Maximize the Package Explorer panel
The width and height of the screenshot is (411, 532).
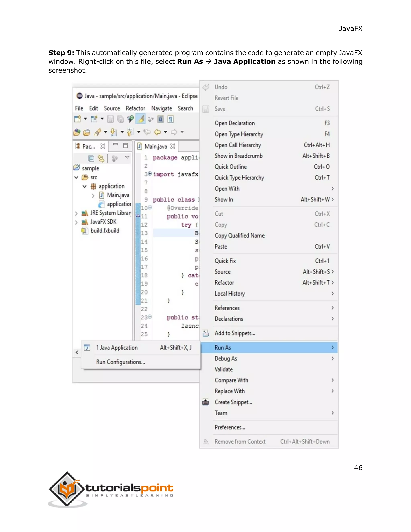pyautogui.click(x=126, y=146)
